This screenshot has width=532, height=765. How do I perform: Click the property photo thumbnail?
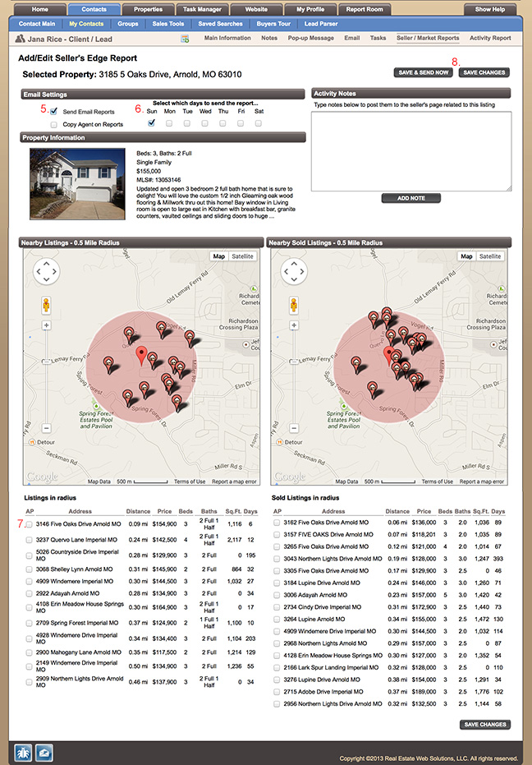click(77, 184)
